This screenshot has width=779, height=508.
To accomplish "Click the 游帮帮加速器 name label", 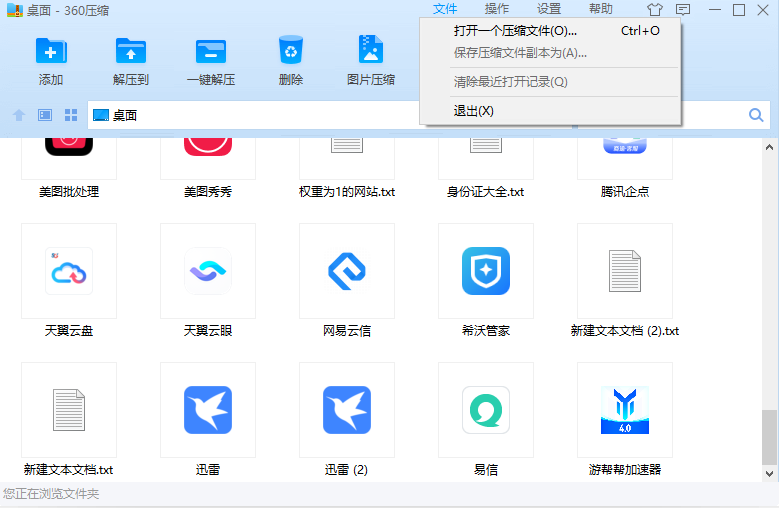I will click(x=625, y=470).
